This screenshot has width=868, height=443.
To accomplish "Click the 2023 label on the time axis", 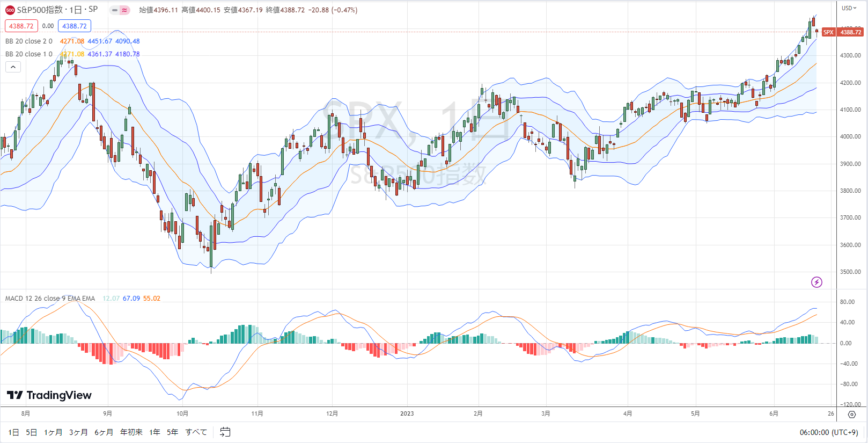I will point(407,413).
